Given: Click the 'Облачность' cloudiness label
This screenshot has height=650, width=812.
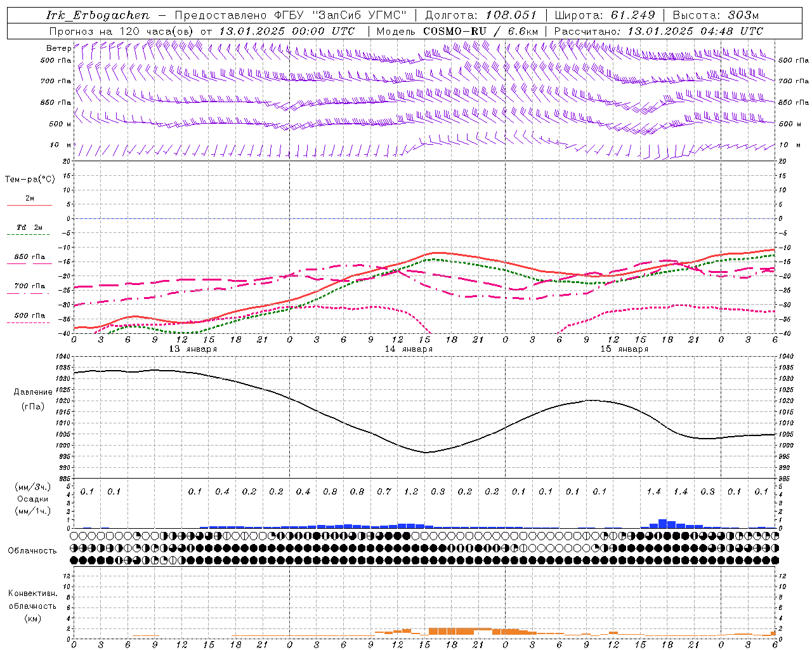Looking at the screenshot, I should [x=32, y=551].
